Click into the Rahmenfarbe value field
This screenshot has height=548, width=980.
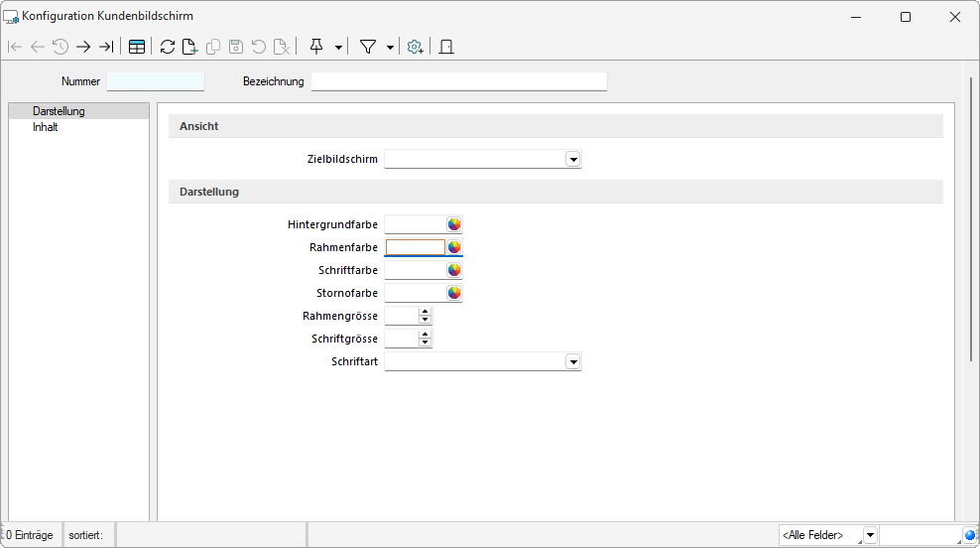click(415, 247)
